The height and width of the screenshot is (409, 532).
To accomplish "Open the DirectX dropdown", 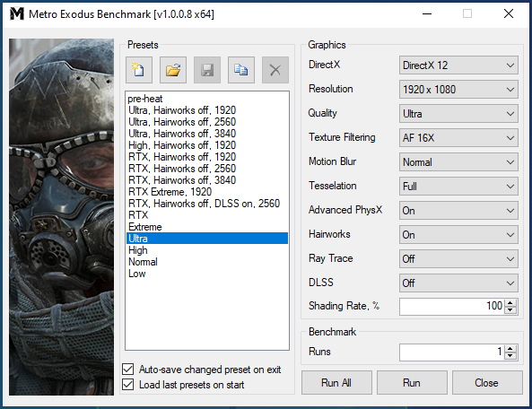I will pyautogui.click(x=458, y=65).
